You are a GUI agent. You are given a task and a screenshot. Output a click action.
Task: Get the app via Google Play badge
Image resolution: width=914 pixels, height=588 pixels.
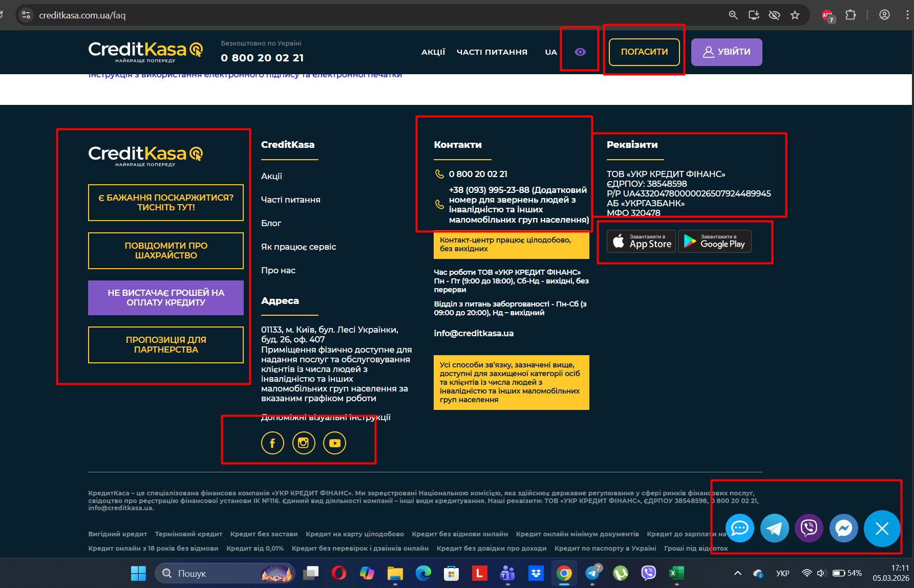(x=715, y=241)
